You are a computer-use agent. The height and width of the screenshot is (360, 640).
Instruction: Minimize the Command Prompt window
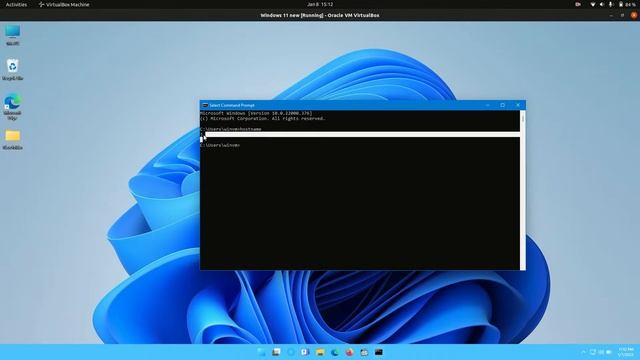click(x=487, y=105)
